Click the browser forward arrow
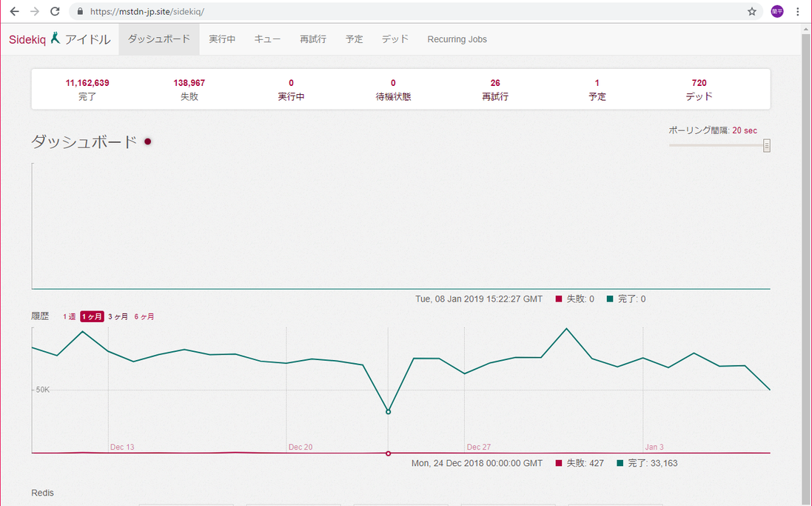Viewport: 812px width, 506px height. 34,11
